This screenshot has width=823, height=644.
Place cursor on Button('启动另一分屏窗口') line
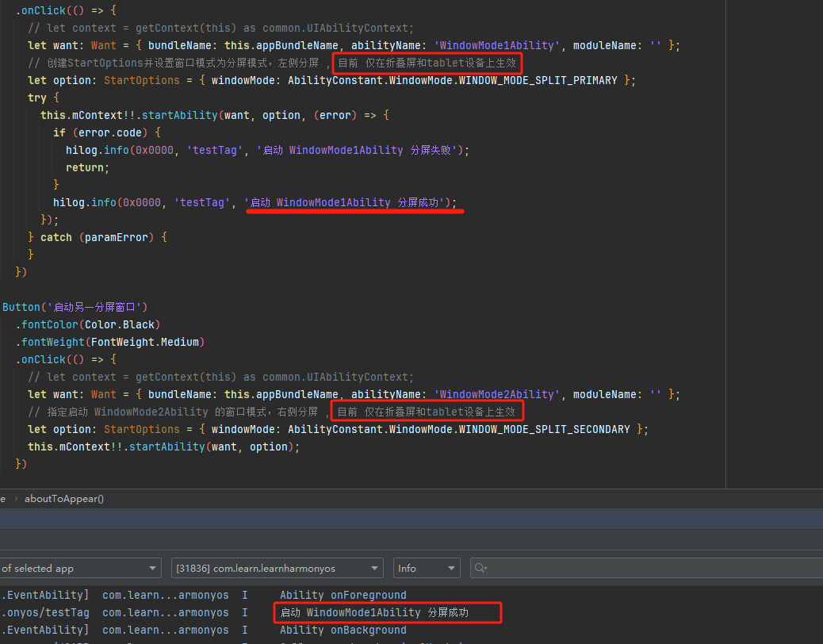(75, 307)
